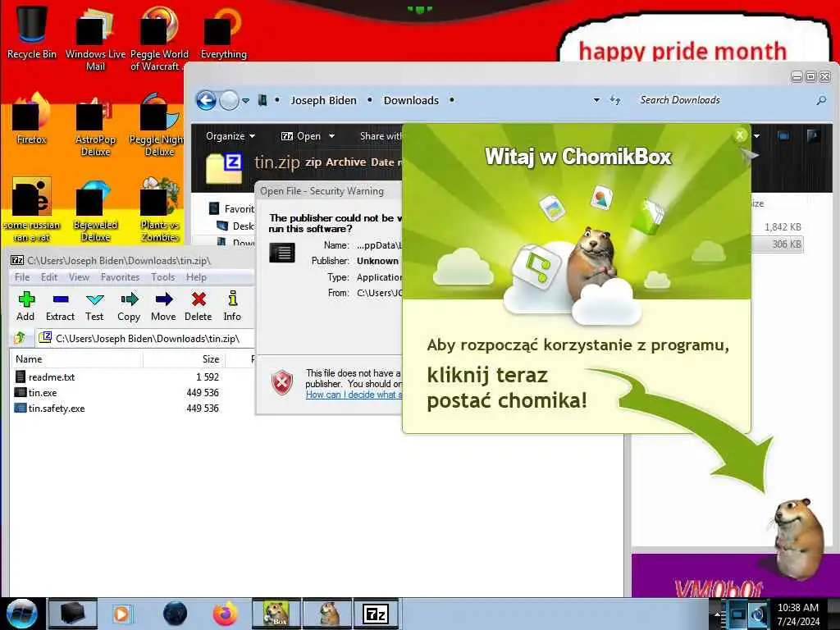Open Firefox from the taskbar
Viewport: 840px width, 630px height.
pos(225,614)
